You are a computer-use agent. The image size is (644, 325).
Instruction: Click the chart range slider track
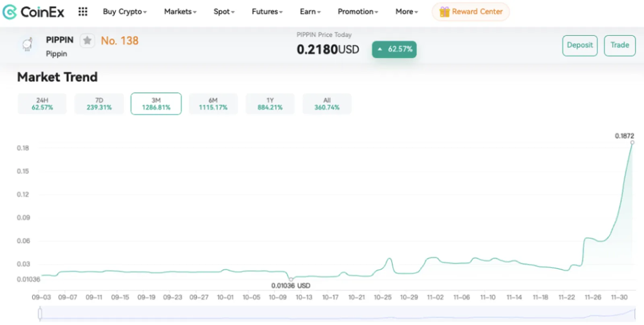[337, 313]
